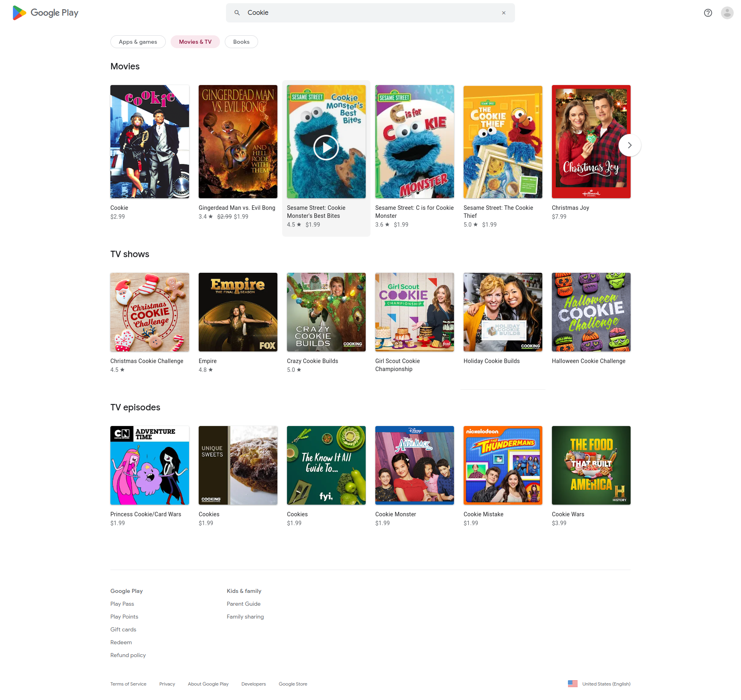Click 'Crazy Cookie Builds' title text

pyautogui.click(x=312, y=361)
